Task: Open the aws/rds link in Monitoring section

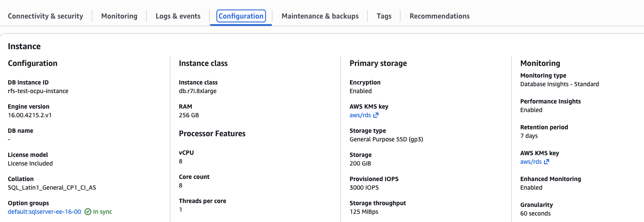Action: click(x=531, y=162)
